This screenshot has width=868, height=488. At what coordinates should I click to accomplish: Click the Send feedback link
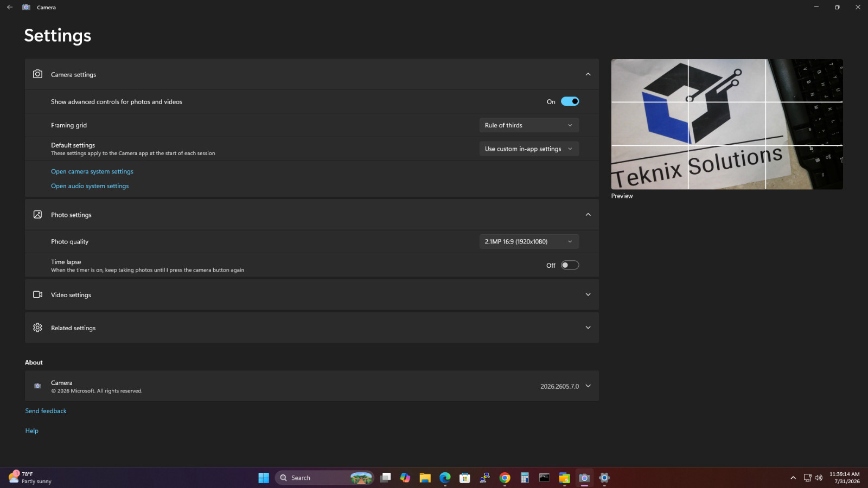click(46, 411)
